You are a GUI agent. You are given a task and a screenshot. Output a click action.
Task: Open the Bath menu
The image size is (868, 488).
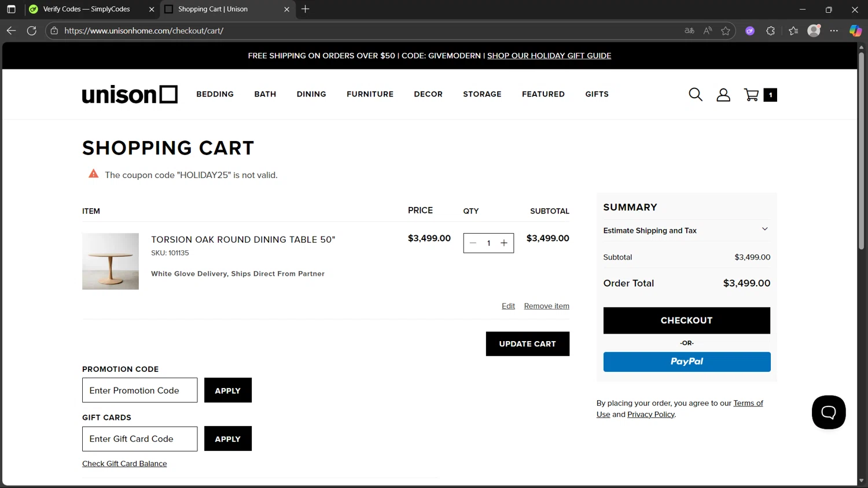pos(265,94)
